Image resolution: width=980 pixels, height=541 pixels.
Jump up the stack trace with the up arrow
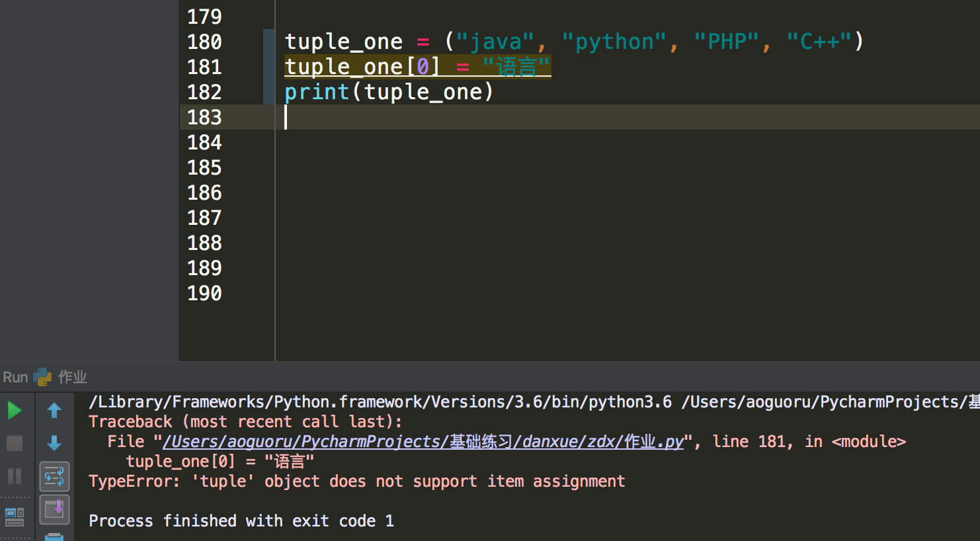point(54,411)
